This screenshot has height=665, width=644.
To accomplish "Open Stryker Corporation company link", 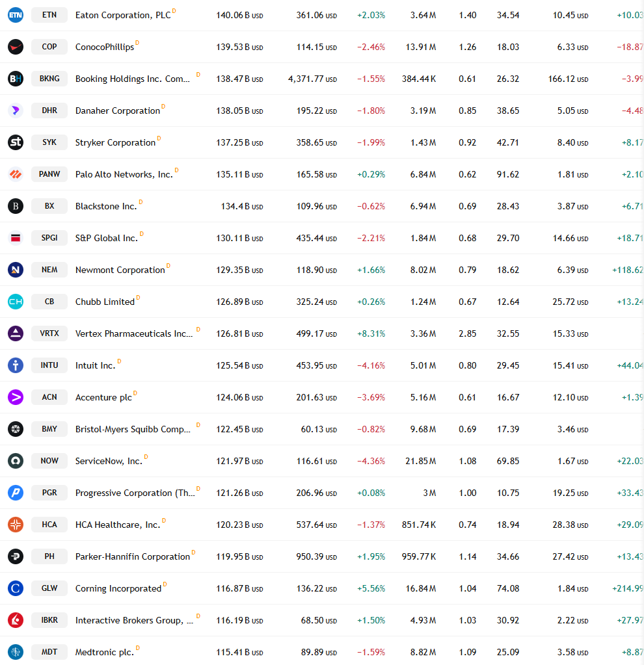I will [116, 142].
